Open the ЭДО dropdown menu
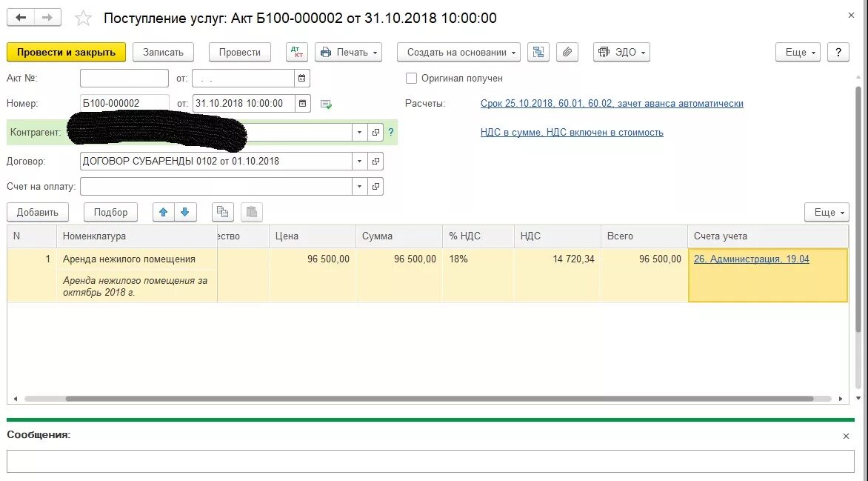This screenshot has height=481, width=868. point(621,52)
